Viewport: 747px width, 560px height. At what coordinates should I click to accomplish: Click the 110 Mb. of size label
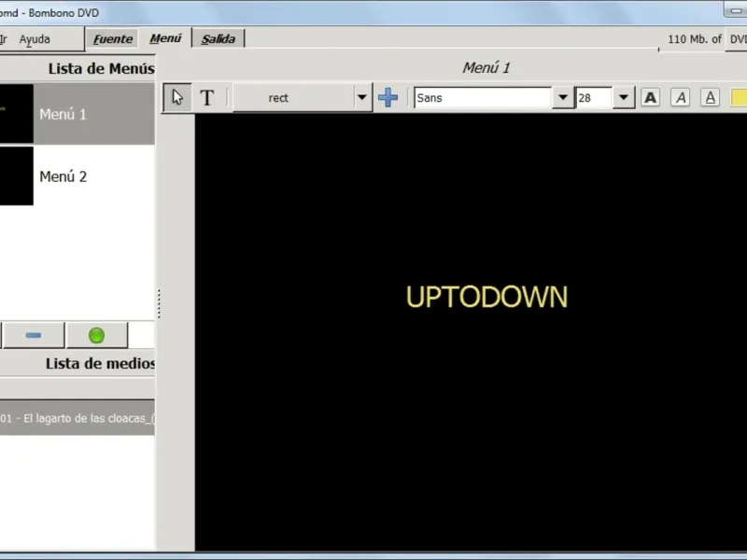click(x=695, y=39)
